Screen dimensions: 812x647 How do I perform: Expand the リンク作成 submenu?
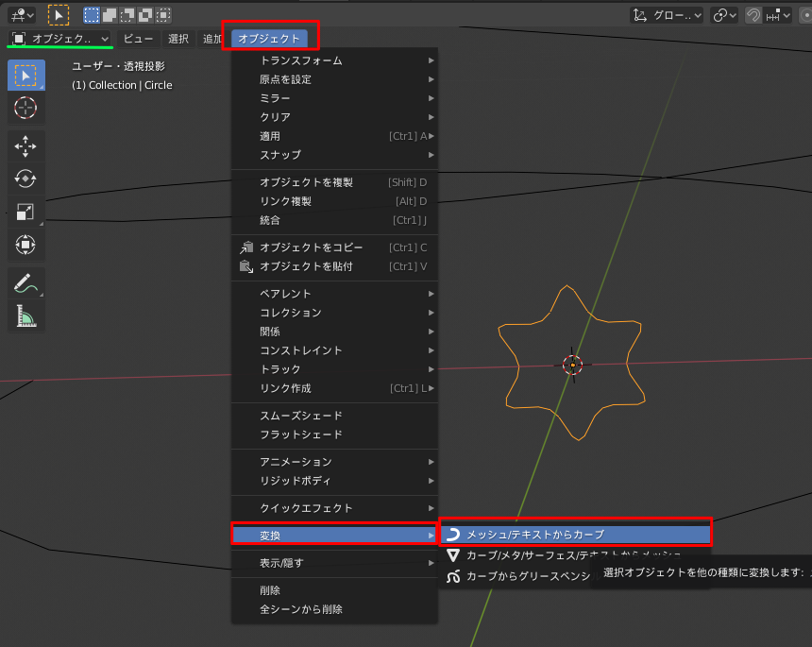pyautogui.click(x=334, y=388)
